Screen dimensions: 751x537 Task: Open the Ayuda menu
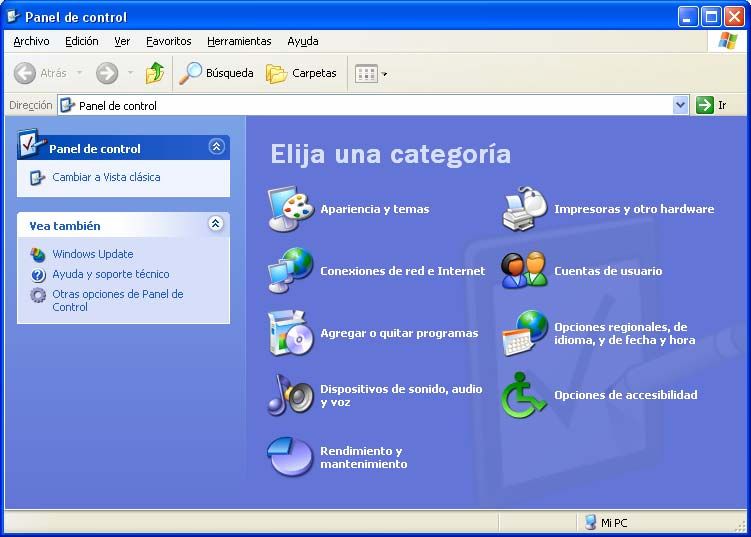coord(303,41)
